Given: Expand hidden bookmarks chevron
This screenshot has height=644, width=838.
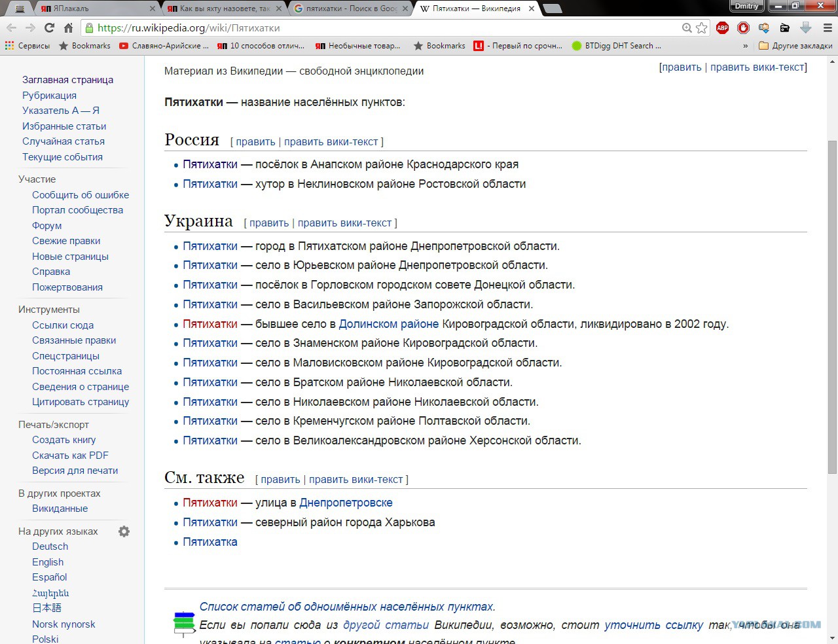Looking at the screenshot, I should (745, 46).
